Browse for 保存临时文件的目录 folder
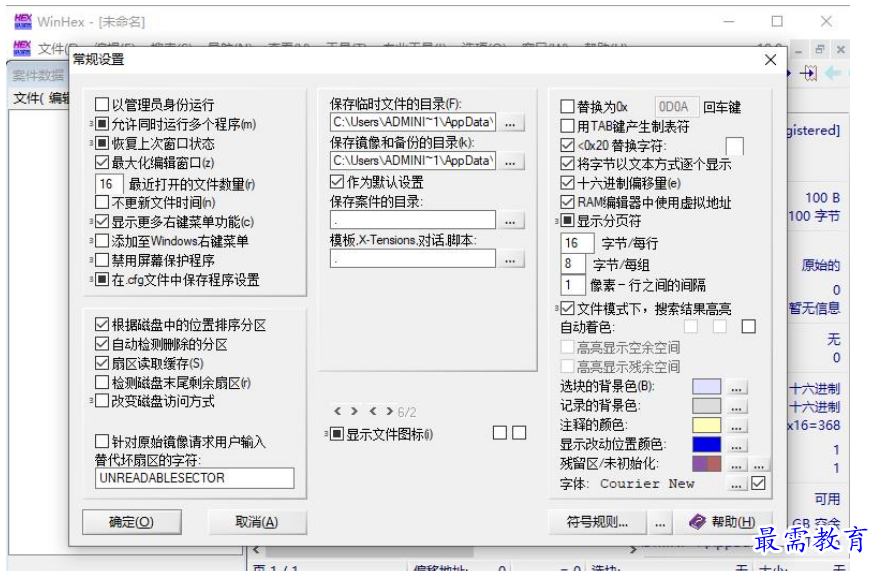 point(510,122)
